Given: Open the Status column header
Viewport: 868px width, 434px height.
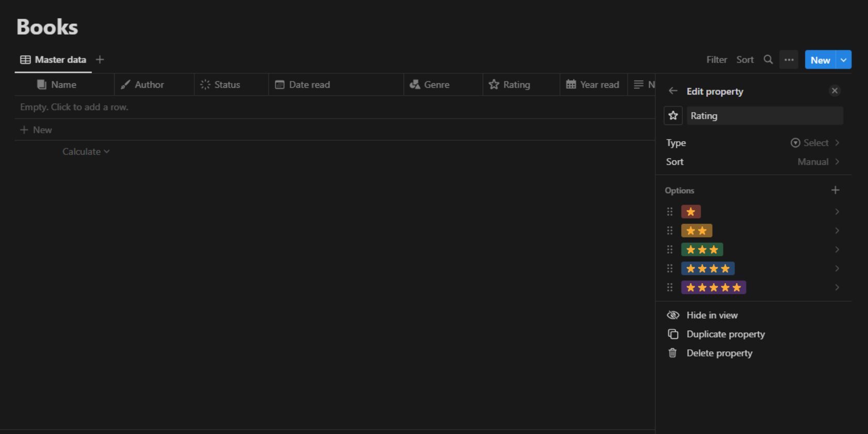Looking at the screenshot, I should tap(231, 85).
